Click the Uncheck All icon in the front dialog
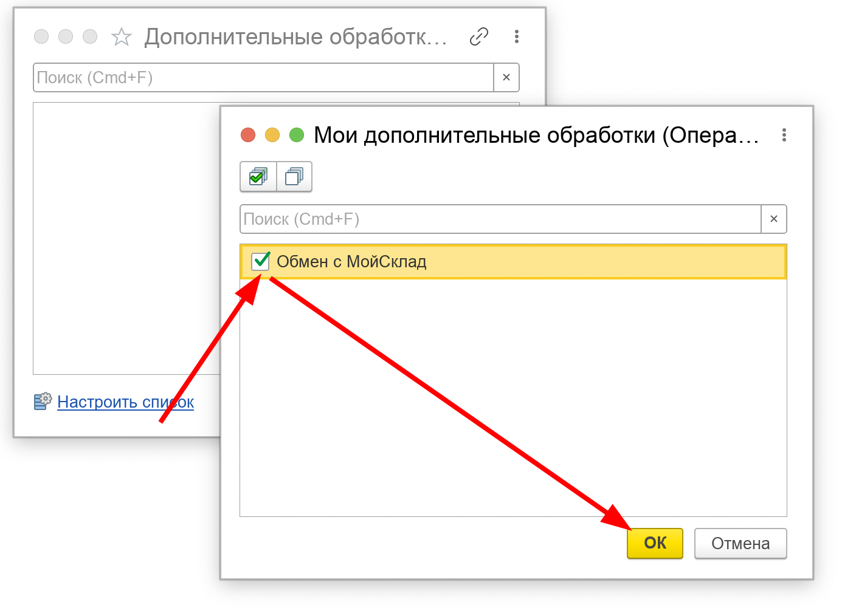The height and width of the screenshot is (616, 856). tap(294, 177)
